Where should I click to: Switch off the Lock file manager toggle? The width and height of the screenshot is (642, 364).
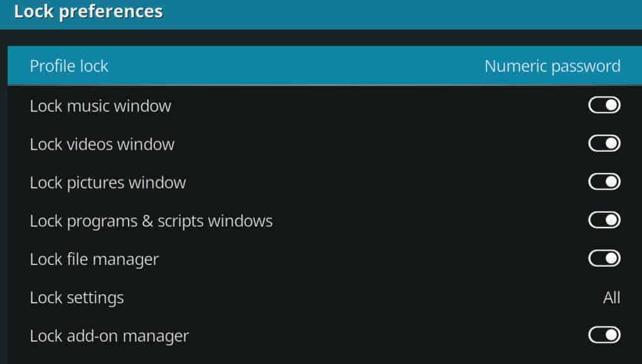tap(604, 259)
